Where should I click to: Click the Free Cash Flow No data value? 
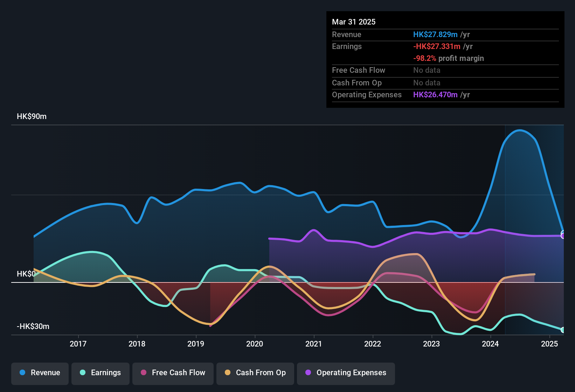tap(427, 70)
